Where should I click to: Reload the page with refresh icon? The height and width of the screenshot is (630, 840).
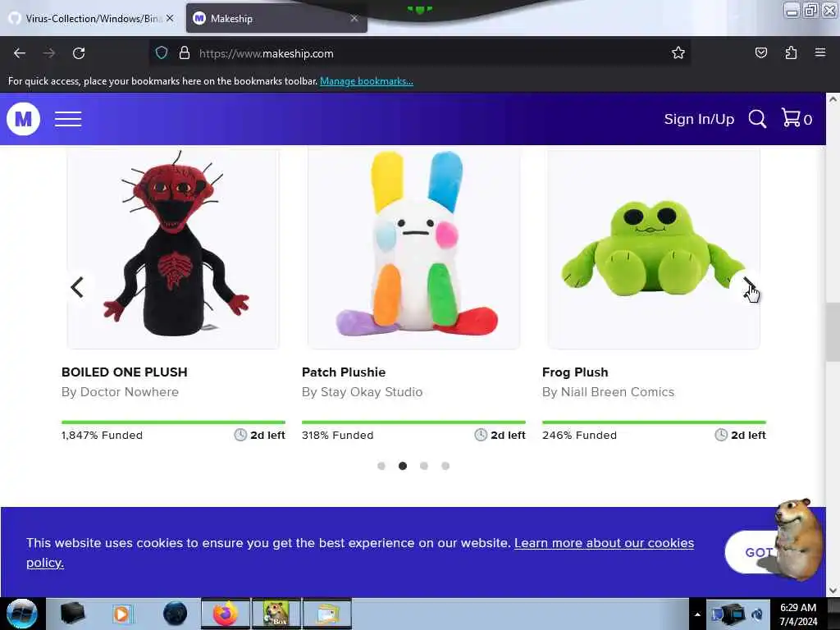79,53
